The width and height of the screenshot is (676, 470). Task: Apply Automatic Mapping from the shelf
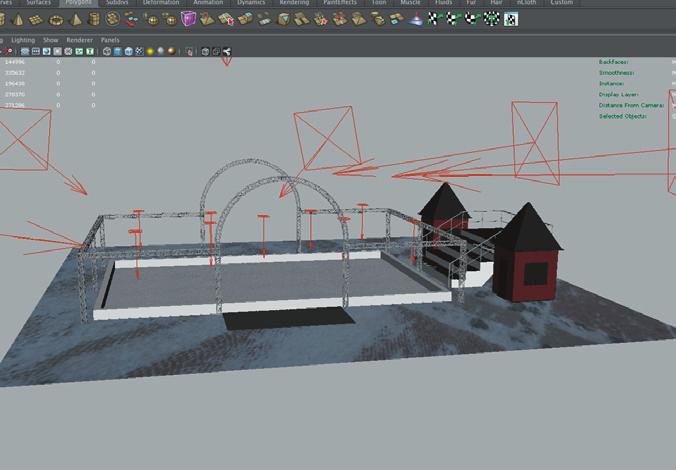tap(491, 19)
